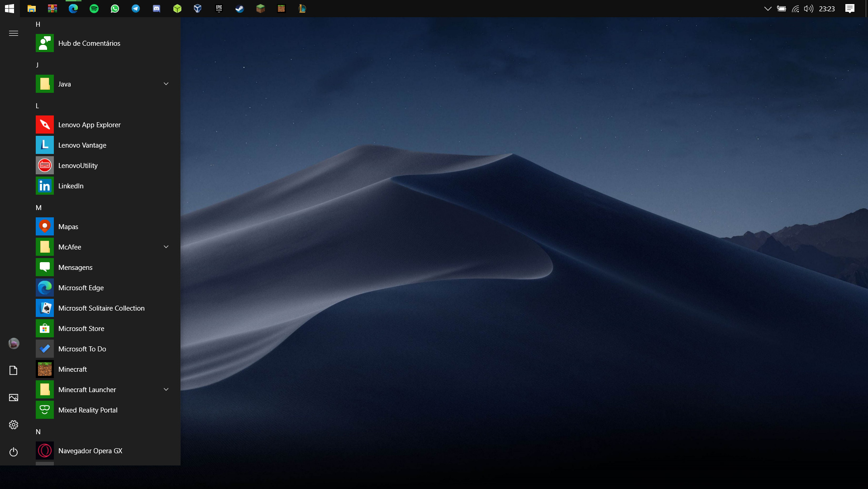Screen dimensions: 868x489
Task: Open the volume control in system tray
Action: coord(809,9)
